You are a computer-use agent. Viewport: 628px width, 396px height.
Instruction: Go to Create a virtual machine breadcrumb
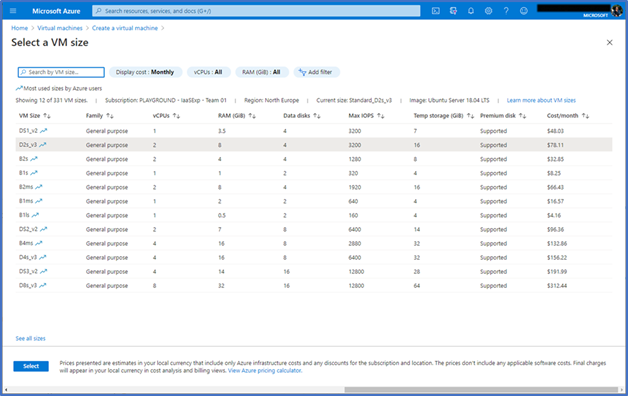125,28
